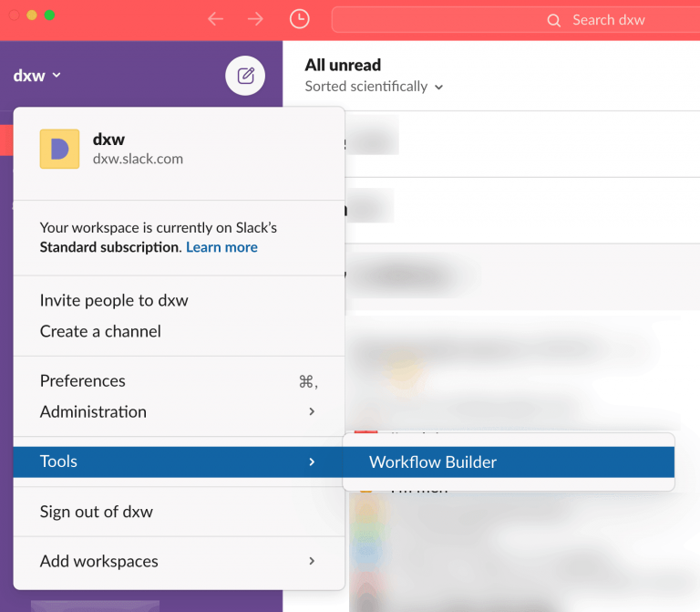
Task: Go back with the left arrow
Action: coord(216,19)
